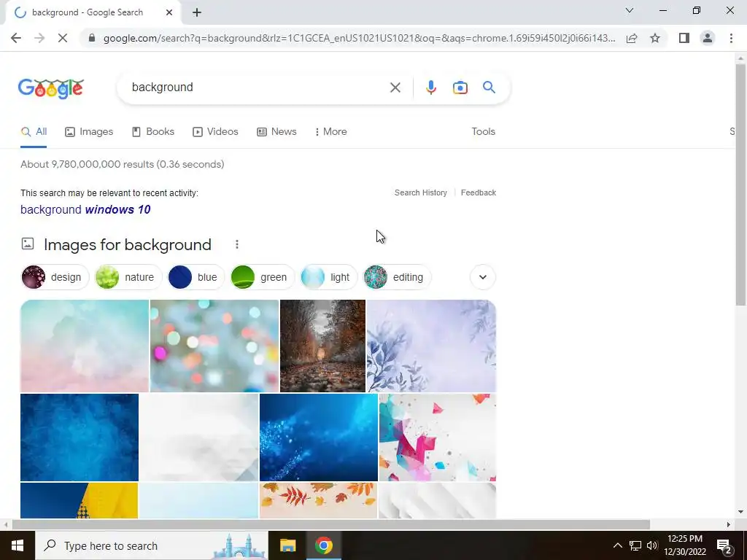This screenshot has width=747, height=560.
Task: Open the pink and teal clouds image
Action: click(x=85, y=346)
